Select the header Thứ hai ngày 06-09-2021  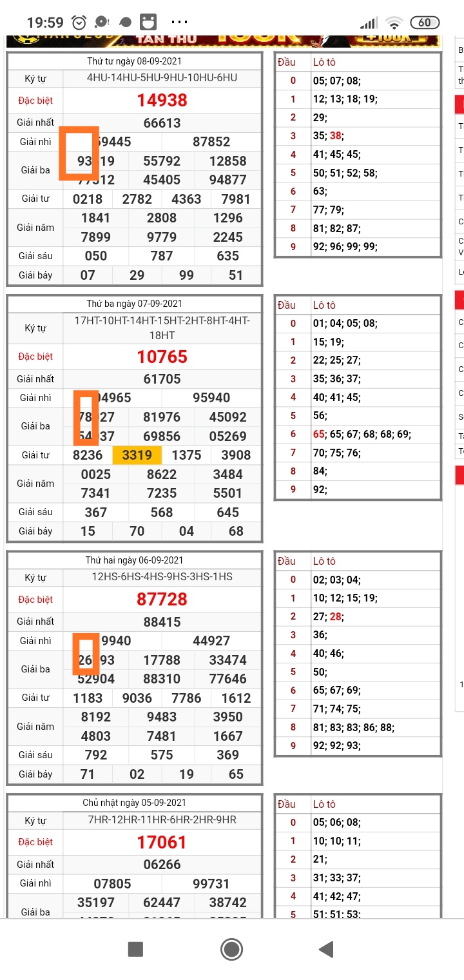click(134, 560)
